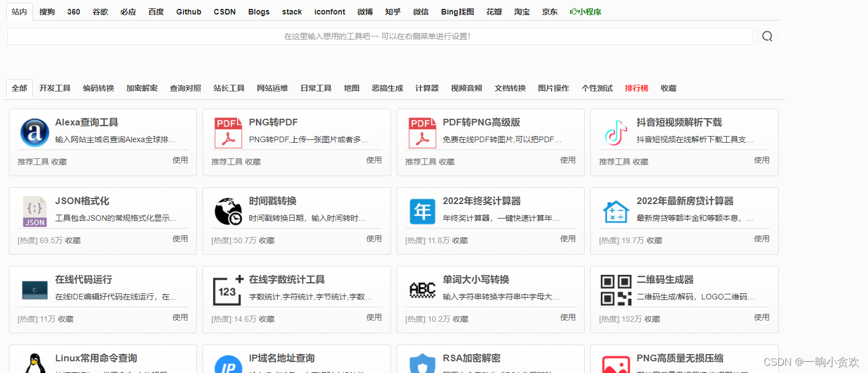Open the PNG转PDF tool via its PDF icon
Image resolution: width=868 pixels, height=373 pixels.
(x=228, y=133)
